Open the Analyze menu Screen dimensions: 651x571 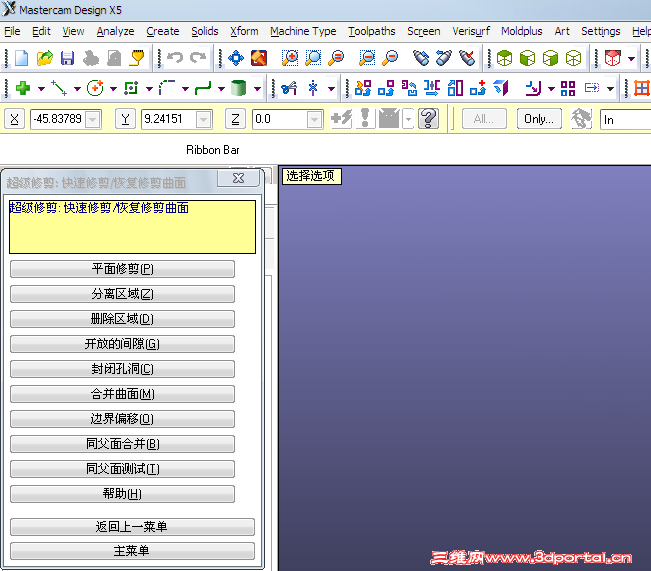(115, 31)
